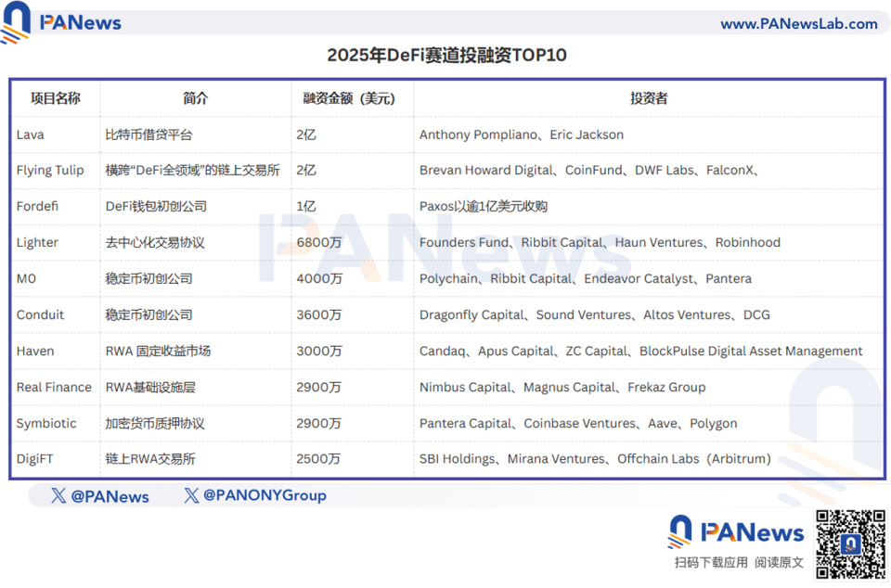Image resolution: width=891 pixels, height=588 pixels.
Task: Open the www.PANewsLab.com link
Action: (x=798, y=24)
